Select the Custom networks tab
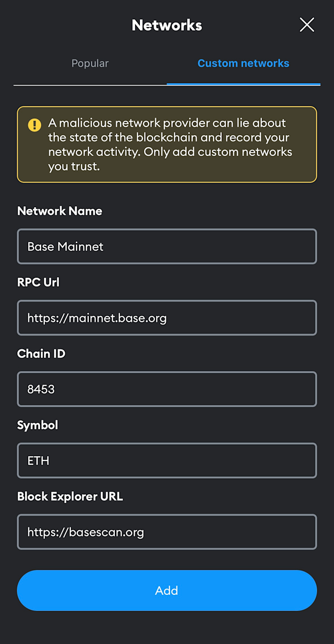334x644 pixels. (x=243, y=64)
